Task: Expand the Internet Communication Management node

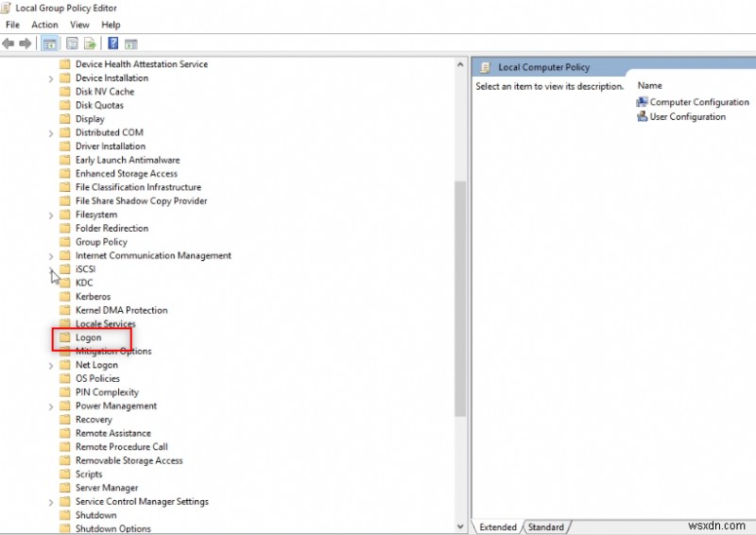Action: (51, 255)
